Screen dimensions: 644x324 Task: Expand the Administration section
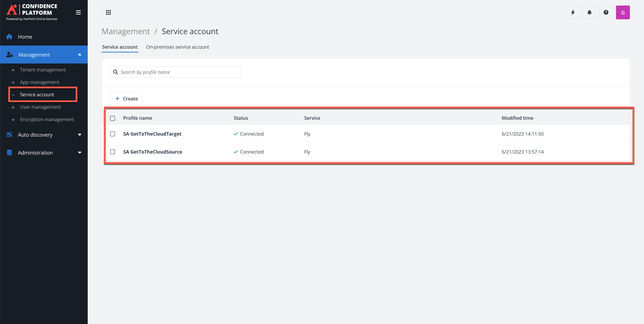pos(79,153)
